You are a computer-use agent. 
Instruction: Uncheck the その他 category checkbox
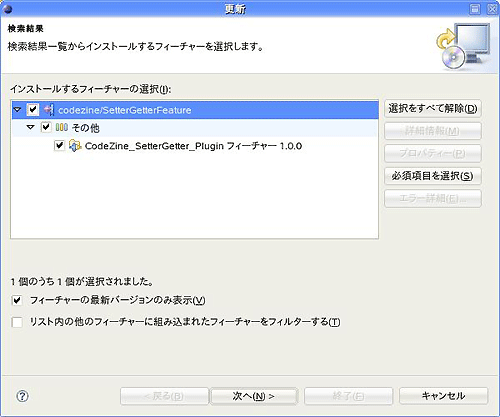(x=46, y=127)
